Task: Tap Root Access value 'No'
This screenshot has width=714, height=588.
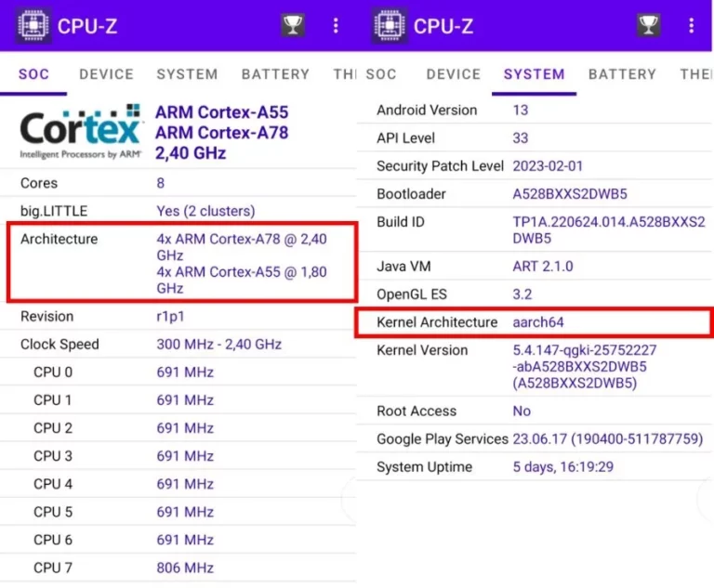Action: point(522,412)
